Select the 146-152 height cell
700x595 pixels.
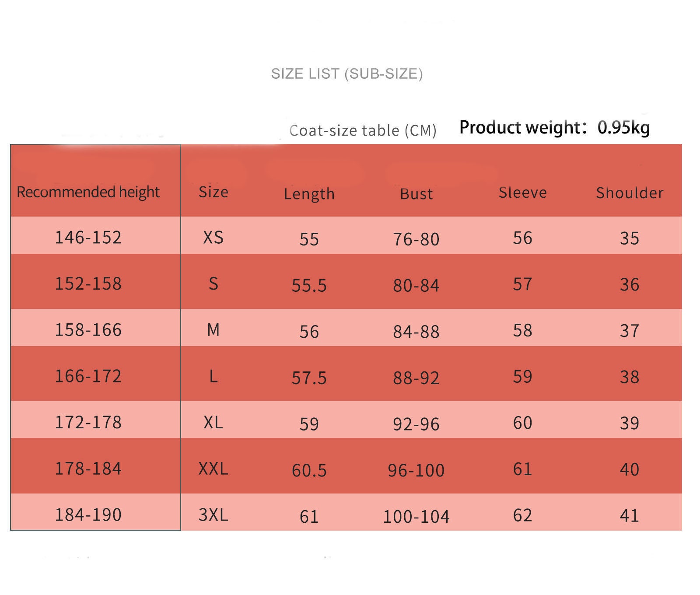pyautogui.click(x=88, y=238)
